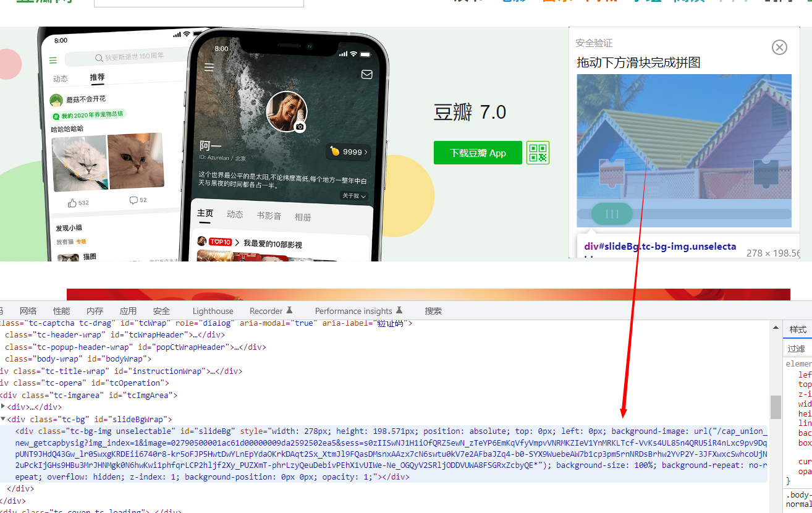Viewport: 812px width, 513px height.
Task: Click the 蘑菇不会开花 user avatar
Action: click(57, 100)
